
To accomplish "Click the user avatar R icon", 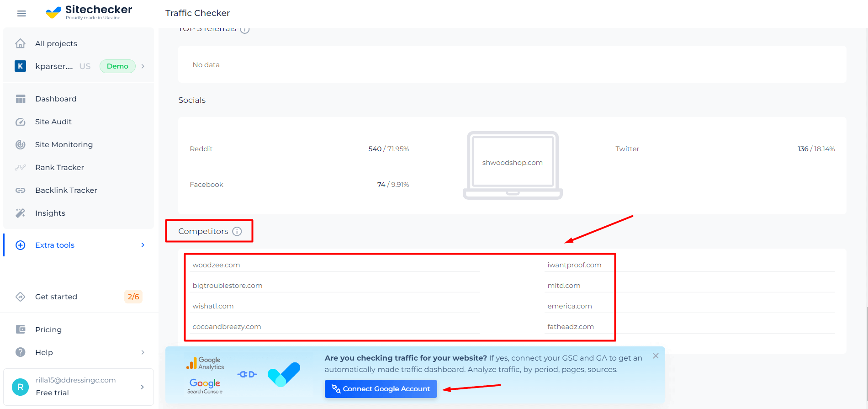I will point(20,387).
